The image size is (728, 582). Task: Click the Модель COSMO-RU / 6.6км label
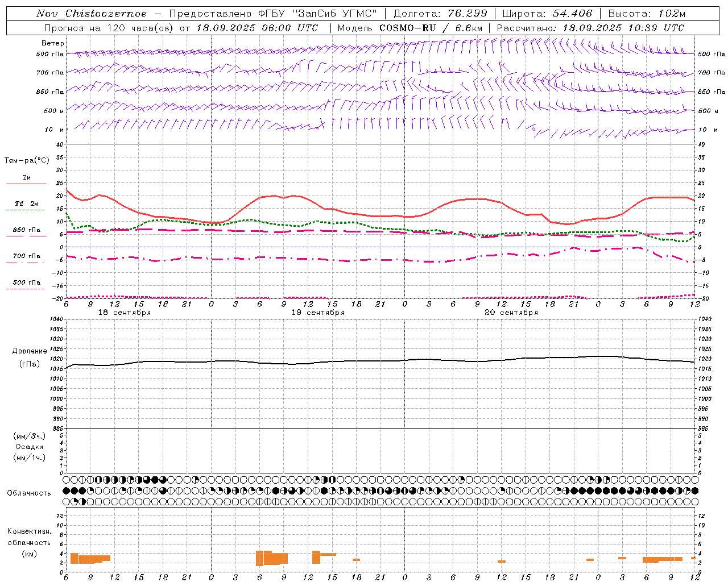click(x=409, y=28)
